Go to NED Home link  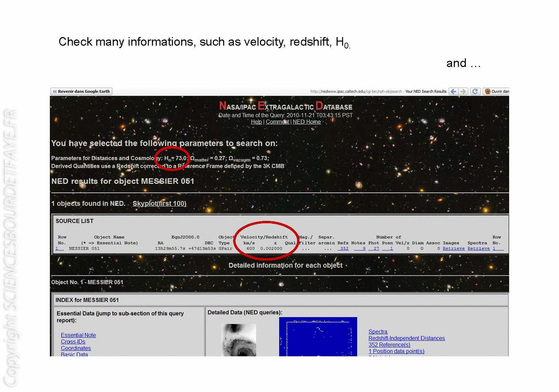(307, 122)
